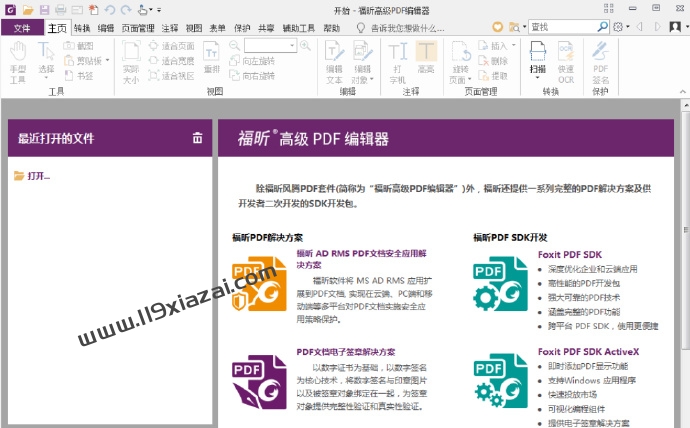Click the Redo arrow icon

coord(126,9)
